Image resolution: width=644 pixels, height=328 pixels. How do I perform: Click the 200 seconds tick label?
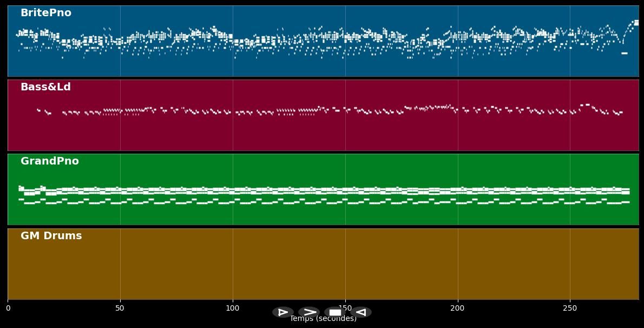pyautogui.click(x=457, y=309)
